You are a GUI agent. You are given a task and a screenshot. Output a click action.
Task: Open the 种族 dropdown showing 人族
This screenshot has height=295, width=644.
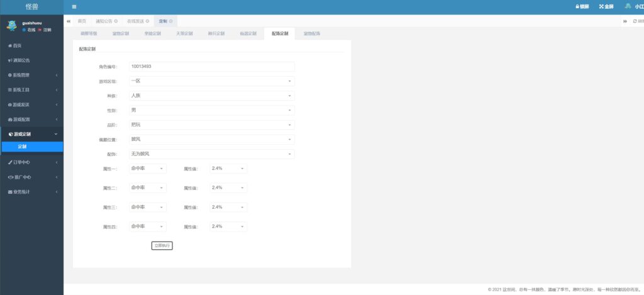click(x=211, y=96)
